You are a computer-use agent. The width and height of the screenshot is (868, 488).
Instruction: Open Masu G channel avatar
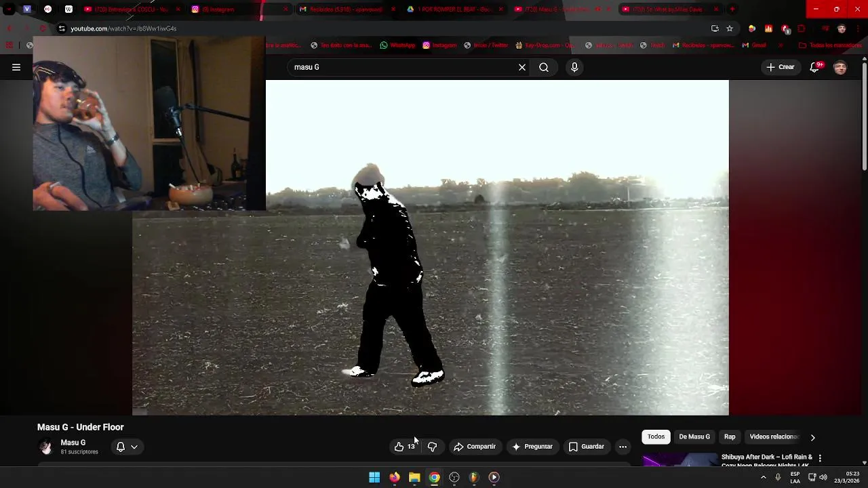pos(45,447)
